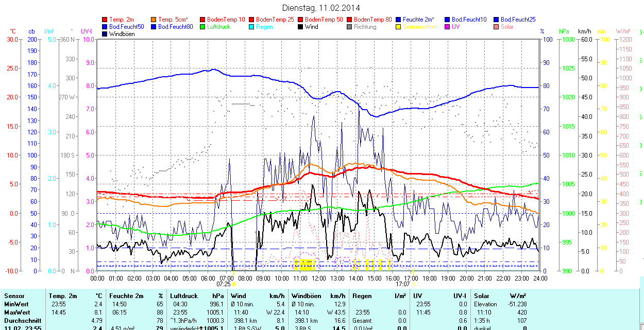Select the salmon Solar legend square
Image resolution: width=644 pixels, height=330 pixels.
496,27
